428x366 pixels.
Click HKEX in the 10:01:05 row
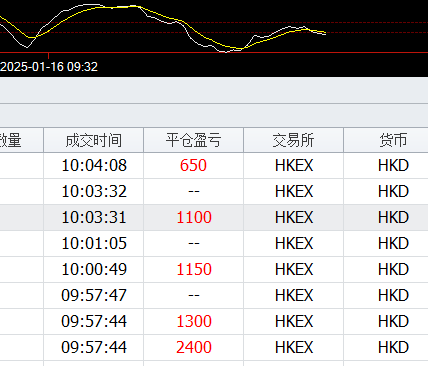click(294, 243)
